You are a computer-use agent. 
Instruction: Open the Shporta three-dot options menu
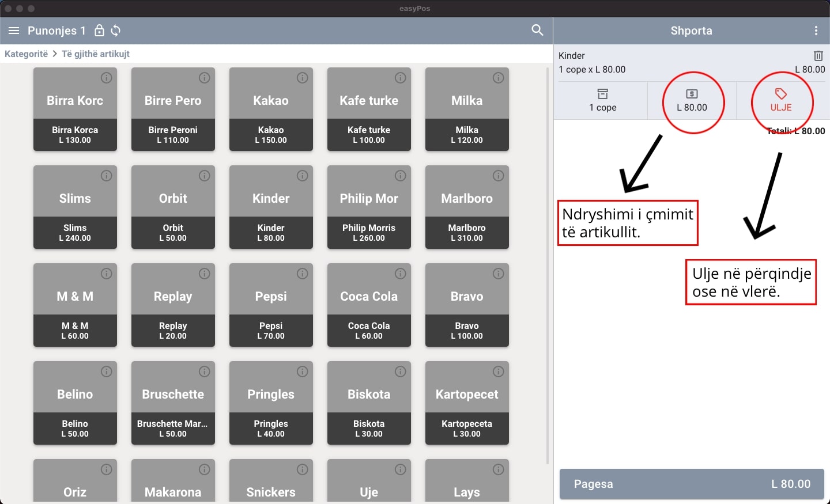point(816,31)
